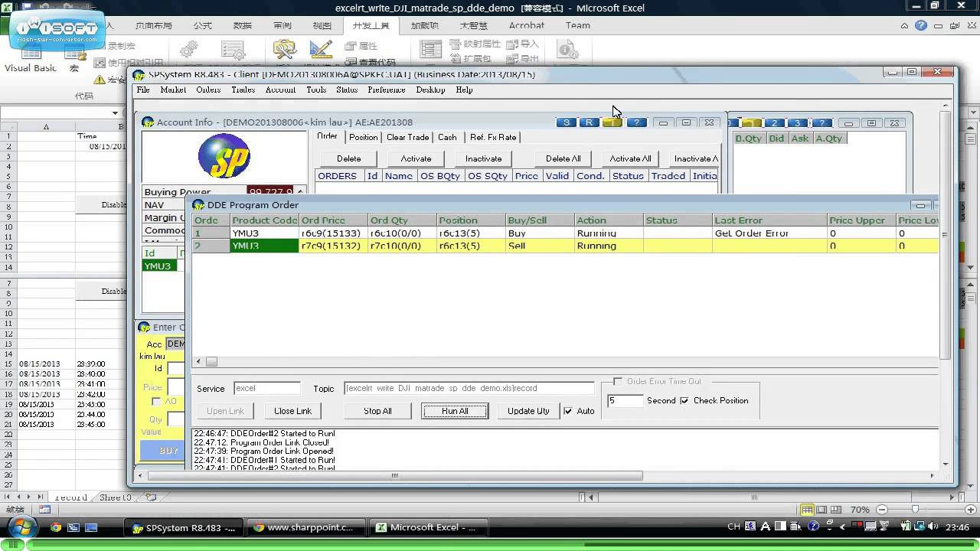Click the Service input field
Screen dimensions: 980x551
point(266,388)
